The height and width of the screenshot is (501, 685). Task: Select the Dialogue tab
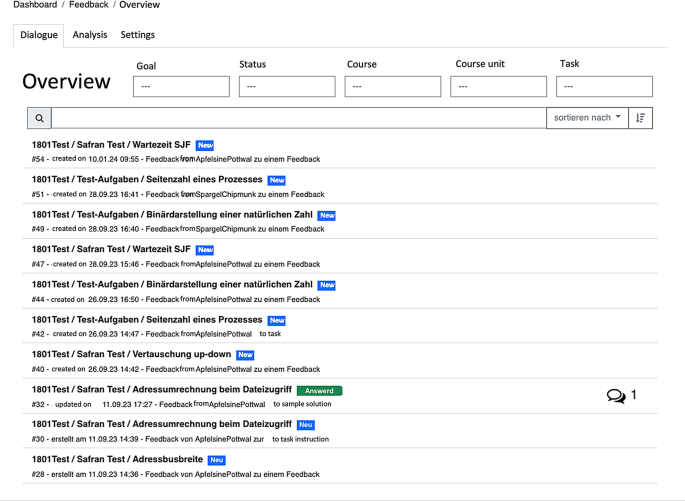[x=40, y=35]
